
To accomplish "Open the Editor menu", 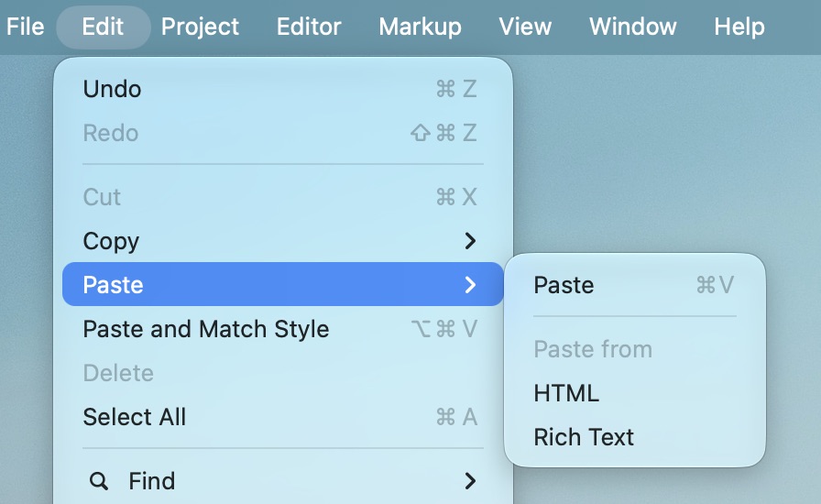I will pos(309,27).
